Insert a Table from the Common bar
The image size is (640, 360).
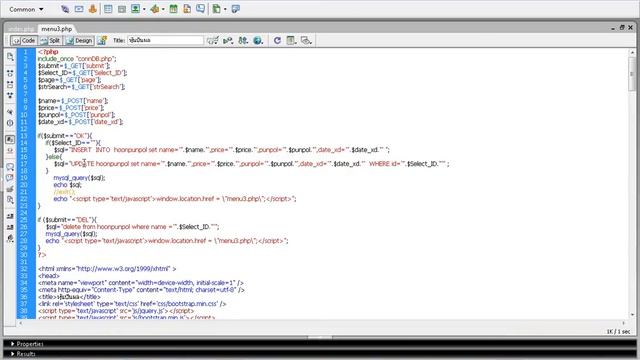click(108, 9)
